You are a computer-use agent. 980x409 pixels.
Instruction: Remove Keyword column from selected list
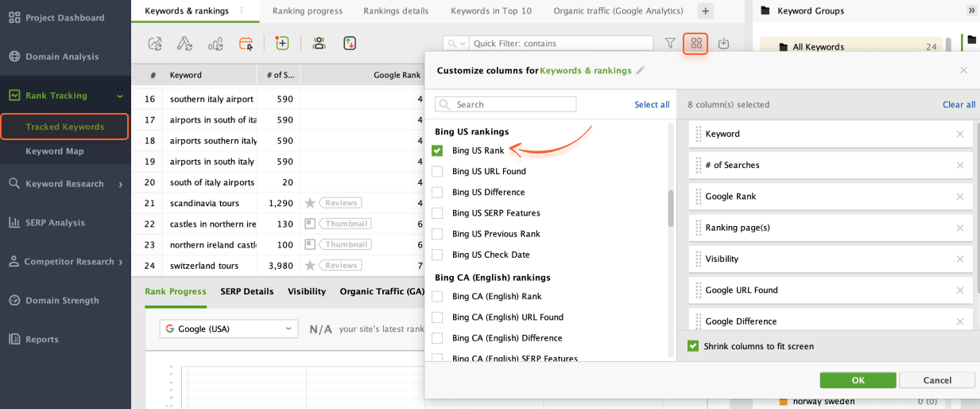click(x=960, y=134)
